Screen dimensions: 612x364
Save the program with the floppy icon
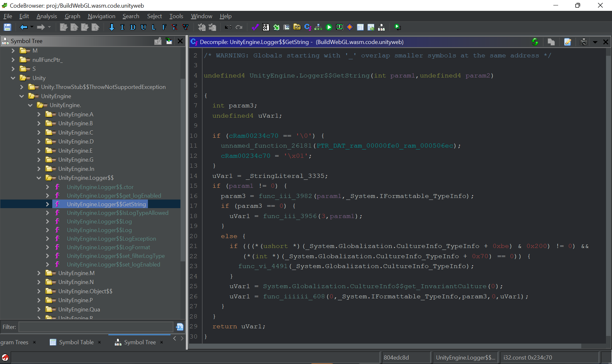pos(7,27)
